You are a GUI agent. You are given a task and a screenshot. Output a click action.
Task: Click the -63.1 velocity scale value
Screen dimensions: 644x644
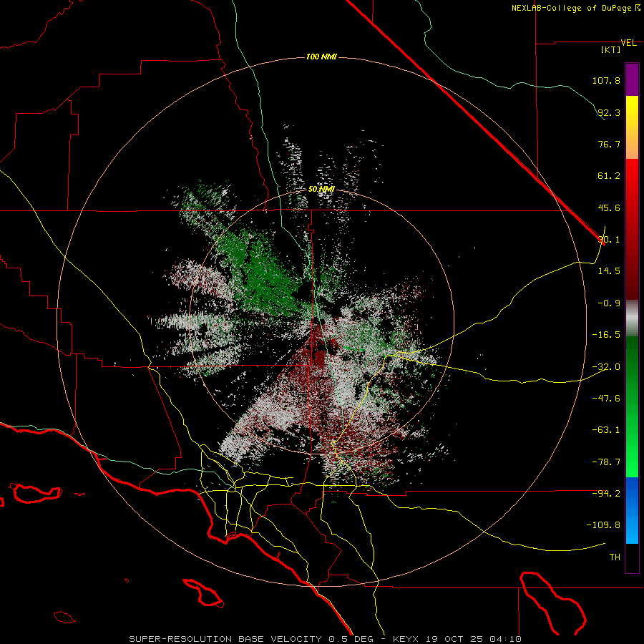606,430
